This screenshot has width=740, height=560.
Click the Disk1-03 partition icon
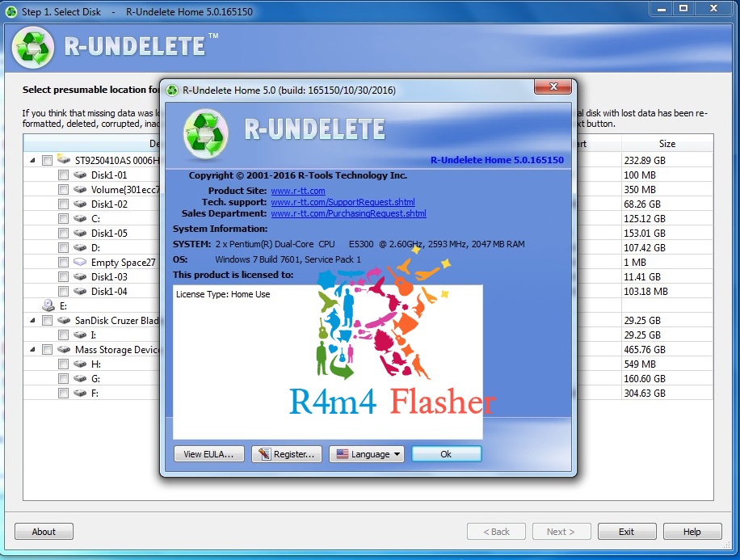pos(80,276)
